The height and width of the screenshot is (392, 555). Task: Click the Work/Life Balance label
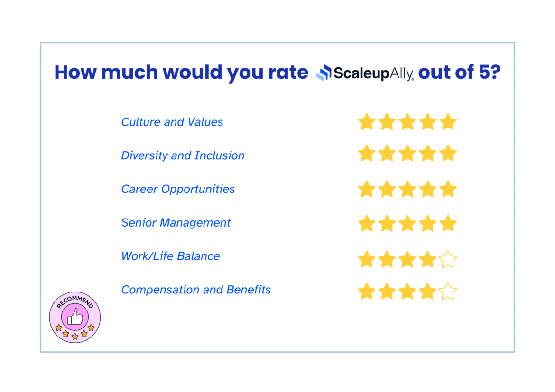[x=170, y=256]
